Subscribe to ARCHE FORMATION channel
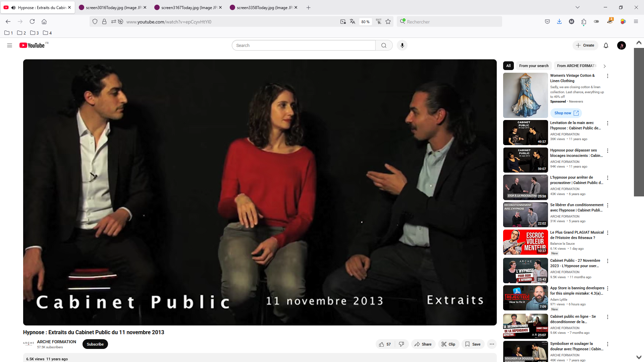This screenshot has width=644, height=362. pos(95,344)
